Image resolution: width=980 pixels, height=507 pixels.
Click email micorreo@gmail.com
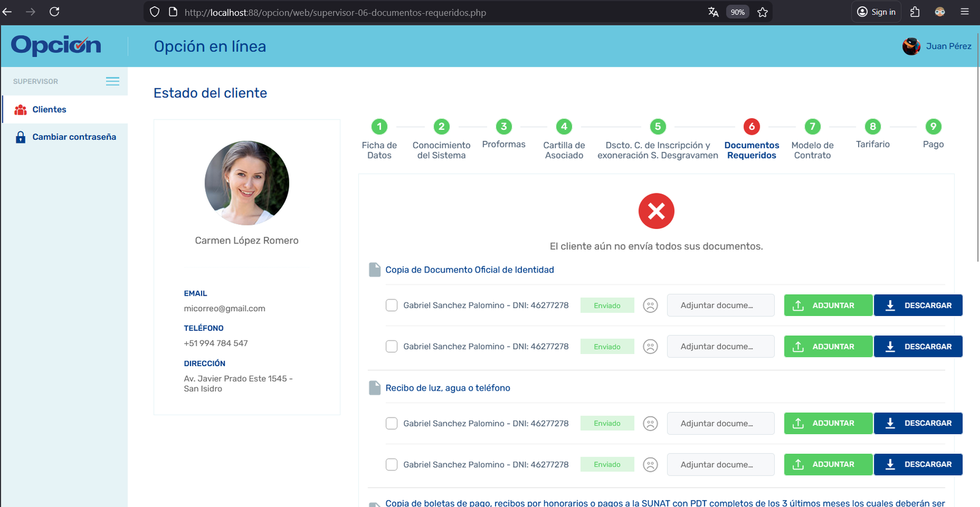point(225,309)
